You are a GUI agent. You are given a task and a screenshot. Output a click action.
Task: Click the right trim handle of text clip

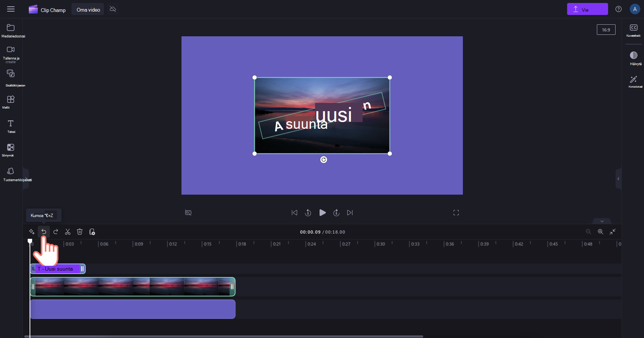click(82, 269)
